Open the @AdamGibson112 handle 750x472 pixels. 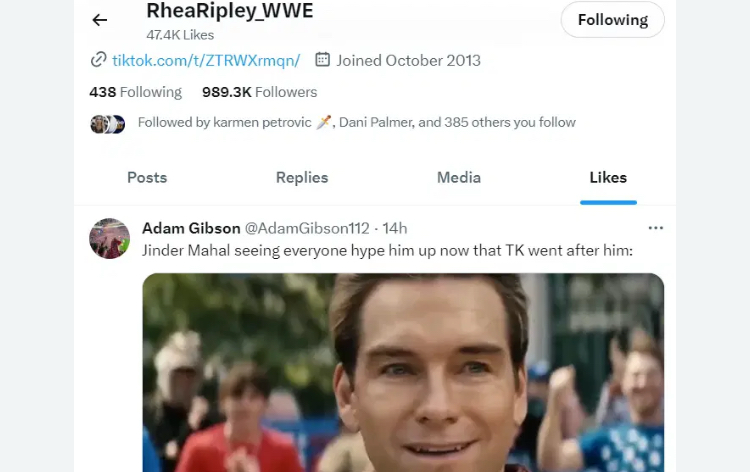click(307, 229)
